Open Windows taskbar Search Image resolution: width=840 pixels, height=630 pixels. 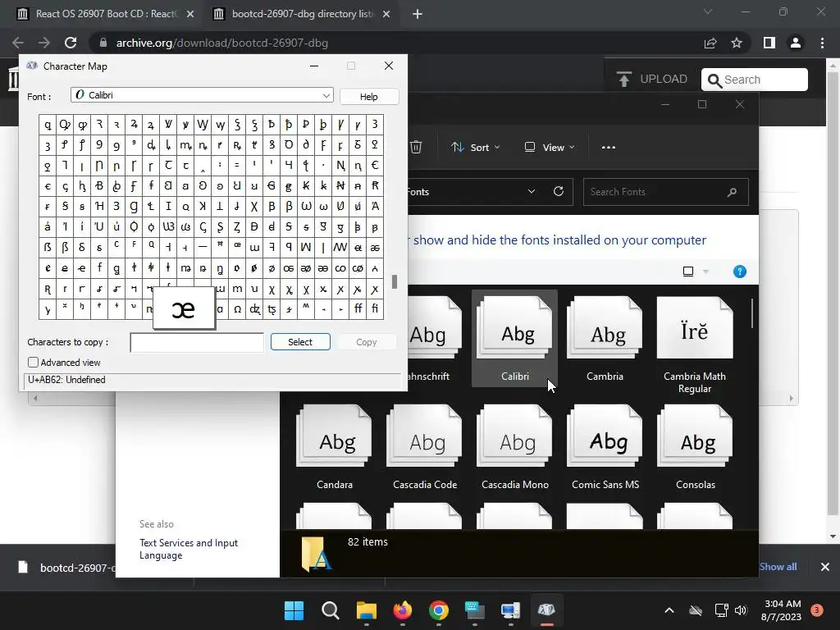pyautogui.click(x=330, y=610)
